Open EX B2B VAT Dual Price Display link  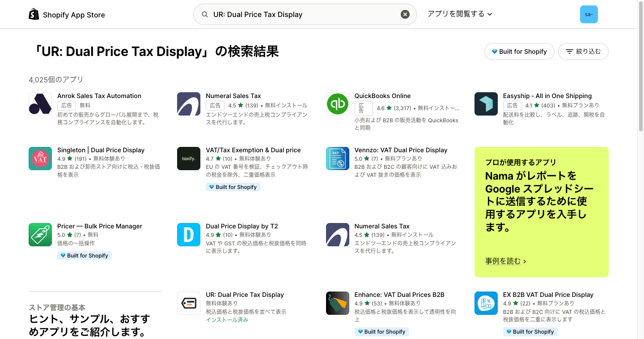click(x=548, y=295)
